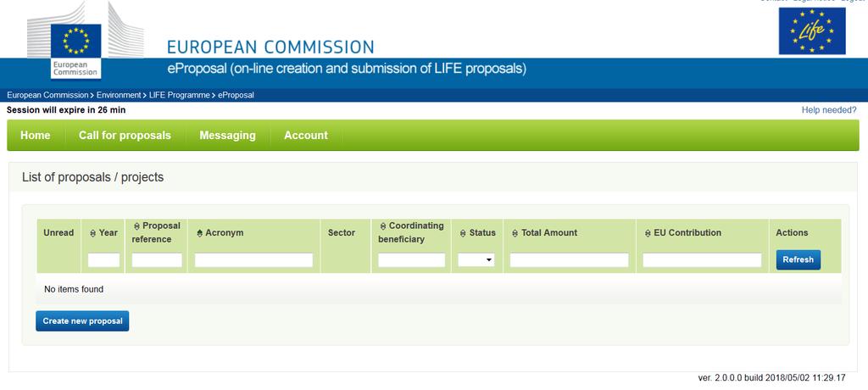Sort by Coordinating beneficiary icon
Viewport: 868px width, 390px height.
[383, 226]
